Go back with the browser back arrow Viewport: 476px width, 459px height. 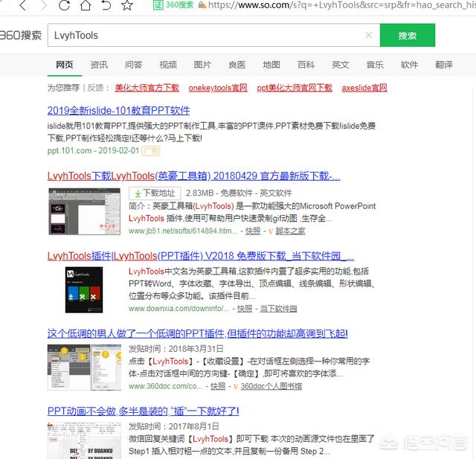[x=23, y=5]
